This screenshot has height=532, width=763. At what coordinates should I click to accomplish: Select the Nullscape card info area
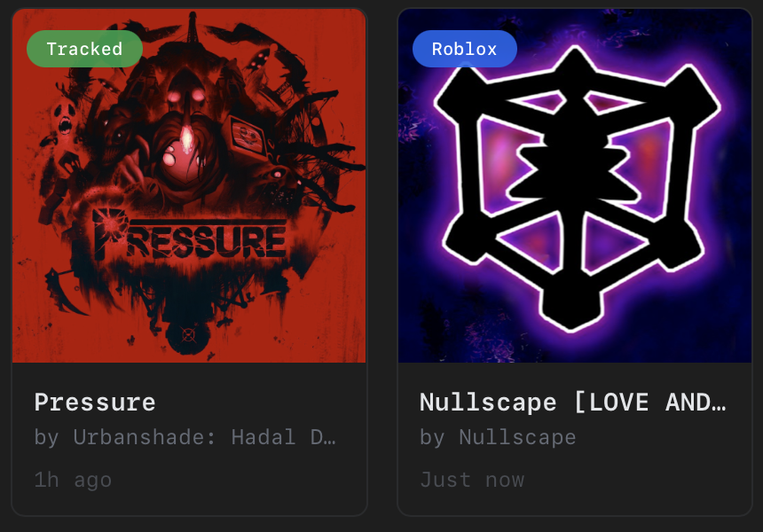click(x=575, y=439)
